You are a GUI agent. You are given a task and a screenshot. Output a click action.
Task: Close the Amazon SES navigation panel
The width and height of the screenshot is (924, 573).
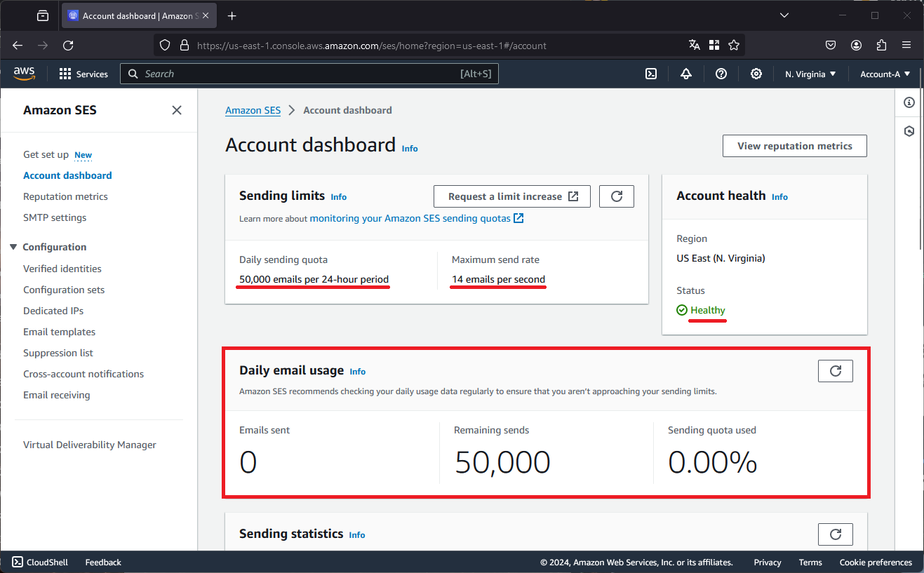pyautogui.click(x=177, y=110)
